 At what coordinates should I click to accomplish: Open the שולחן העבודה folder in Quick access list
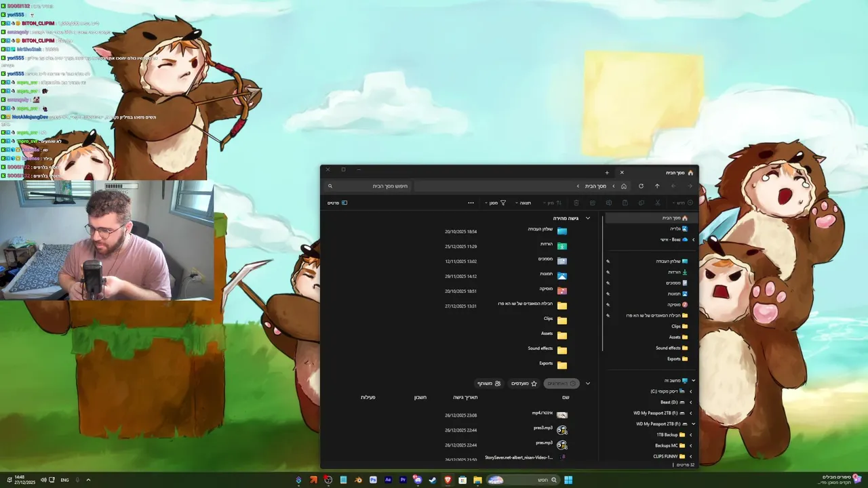coord(548,230)
